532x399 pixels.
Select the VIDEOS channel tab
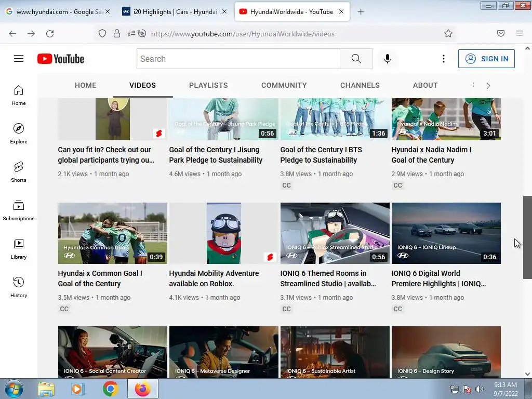(x=142, y=86)
